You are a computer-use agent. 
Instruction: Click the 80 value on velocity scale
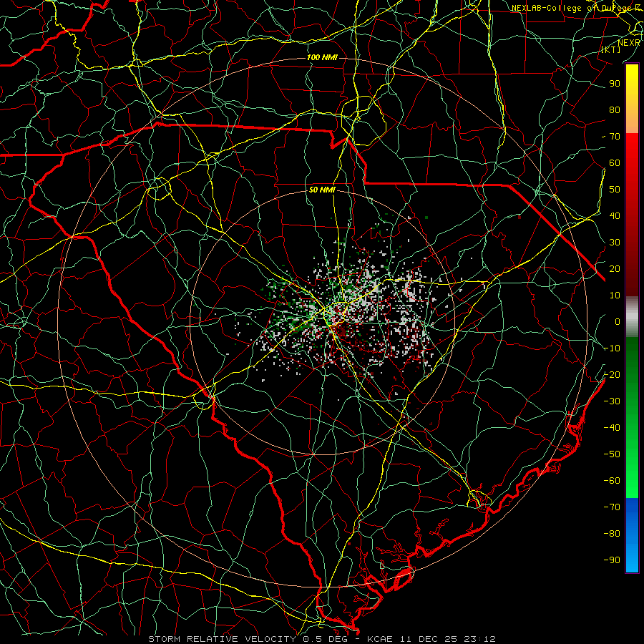615,109
